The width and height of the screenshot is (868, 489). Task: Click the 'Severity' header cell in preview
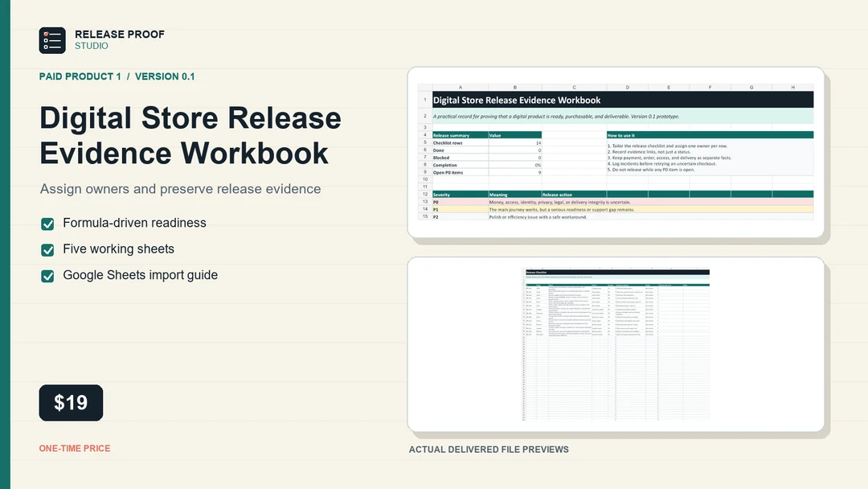(460, 195)
